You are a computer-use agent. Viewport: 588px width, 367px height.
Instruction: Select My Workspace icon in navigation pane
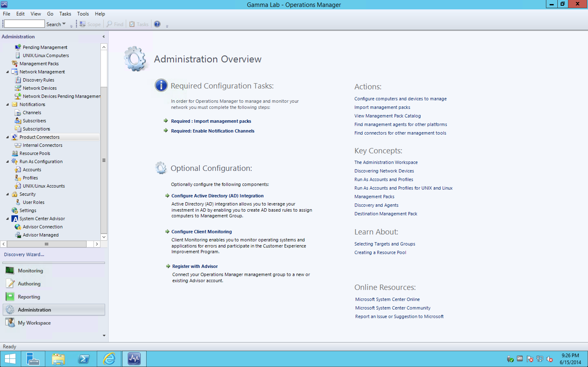tap(10, 323)
